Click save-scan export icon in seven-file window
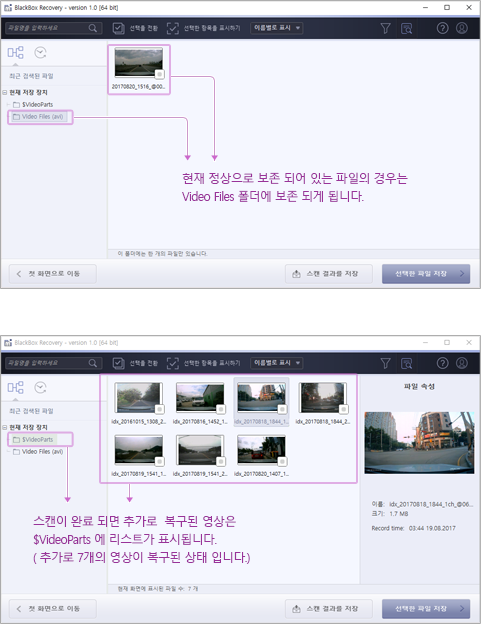The image size is (481, 624). 296,609
